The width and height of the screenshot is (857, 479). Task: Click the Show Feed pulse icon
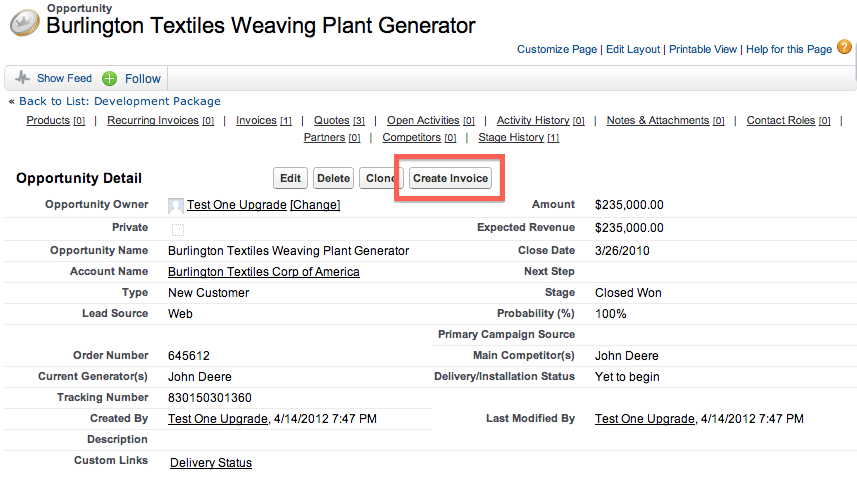(23, 78)
